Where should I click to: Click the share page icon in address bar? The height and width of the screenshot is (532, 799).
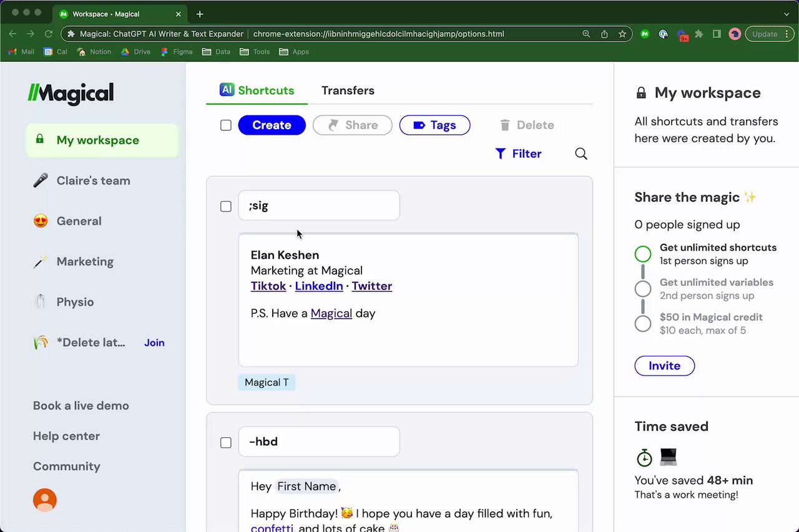604,34
